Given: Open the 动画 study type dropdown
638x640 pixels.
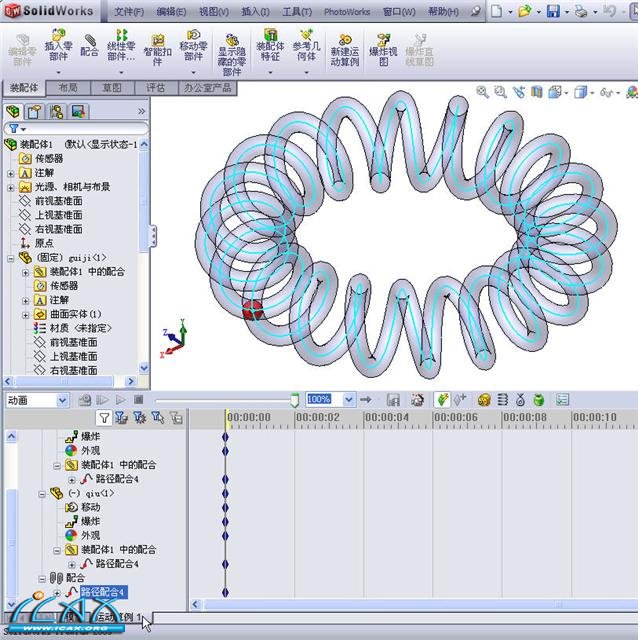Looking at the screenshot, I should (x=63, y=400).
